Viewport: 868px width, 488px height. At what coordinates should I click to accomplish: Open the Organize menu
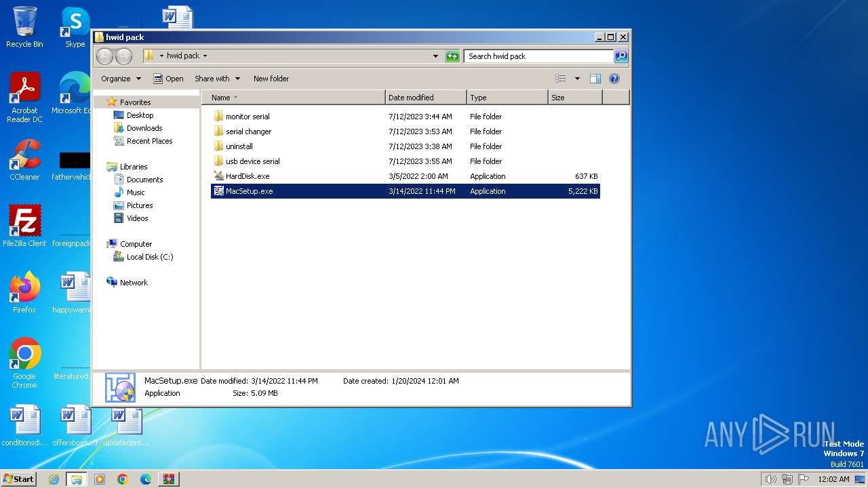(x=121, y=79)
